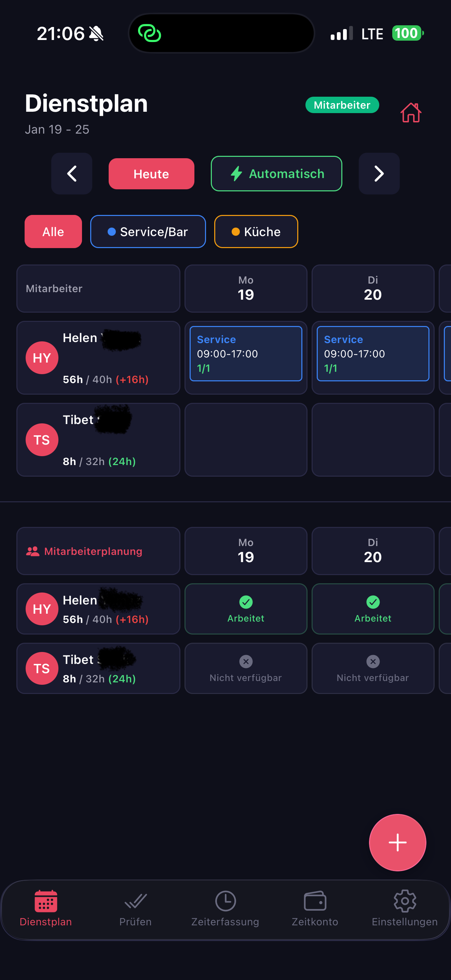Tap the Heute button
The image size is (451, 980).
[151, 174]
